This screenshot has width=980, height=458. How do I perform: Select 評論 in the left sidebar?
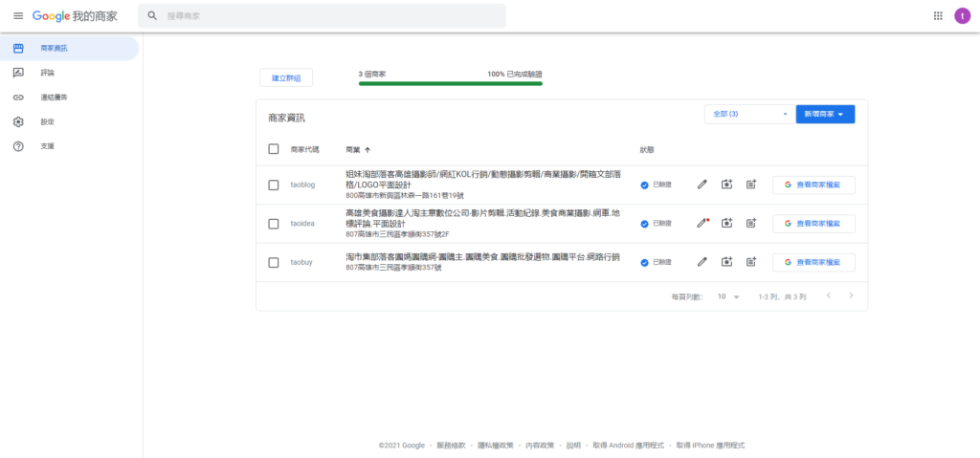(x=48, y=73)
